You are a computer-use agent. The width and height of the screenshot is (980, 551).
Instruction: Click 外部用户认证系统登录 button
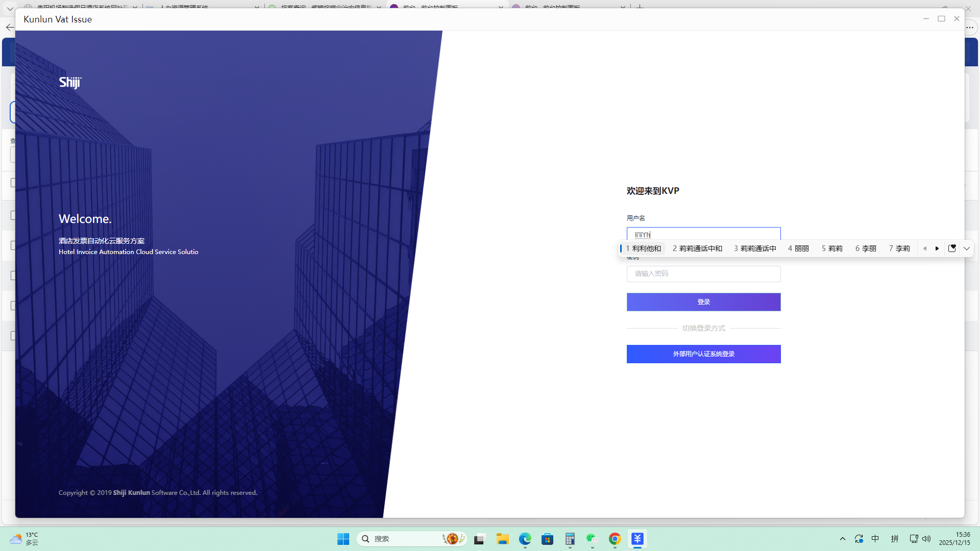[703, 354]
